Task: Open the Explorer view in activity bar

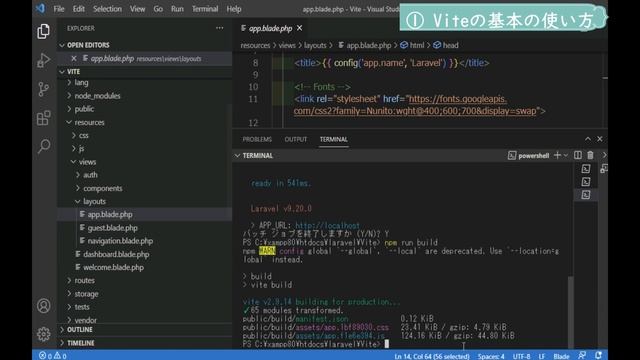Action: click(x=43, y=31)
